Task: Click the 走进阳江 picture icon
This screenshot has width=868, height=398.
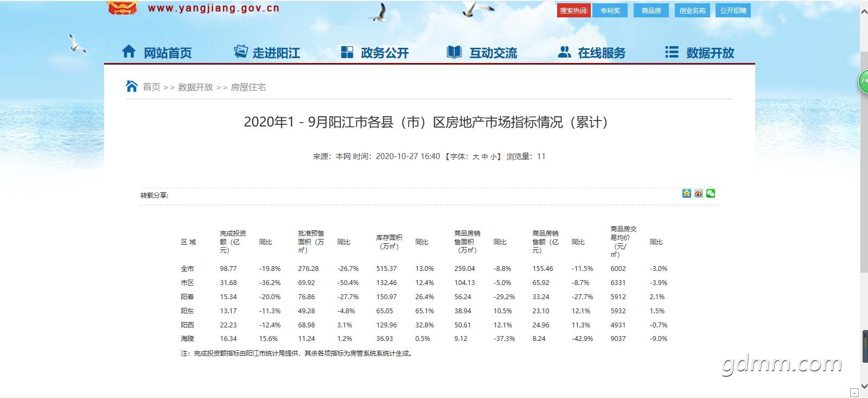Action: (240, 52)
